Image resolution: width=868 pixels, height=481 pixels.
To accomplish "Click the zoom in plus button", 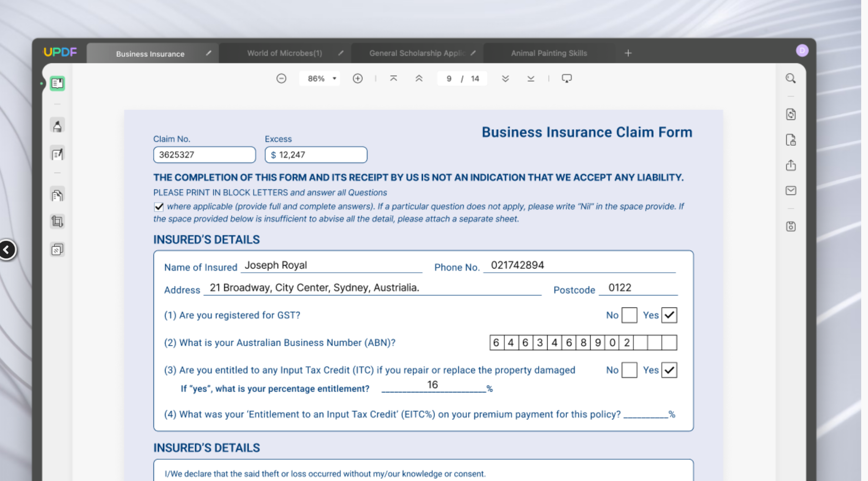I will coord(358,79).
